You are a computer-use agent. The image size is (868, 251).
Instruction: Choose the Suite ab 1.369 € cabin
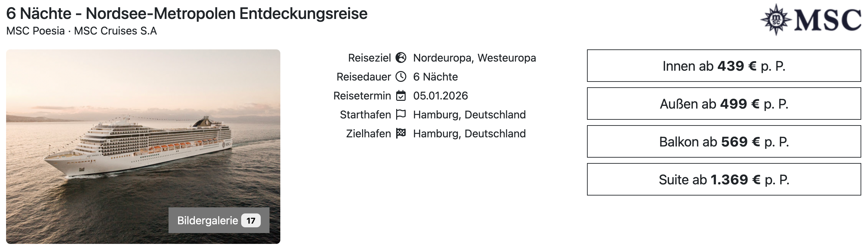tap(724, 180)
